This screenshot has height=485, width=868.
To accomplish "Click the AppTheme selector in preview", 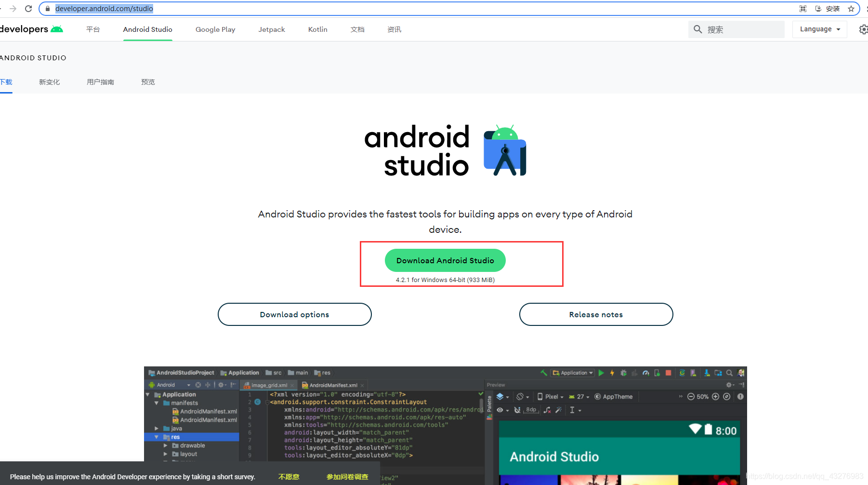I will (x=613, y=397).
